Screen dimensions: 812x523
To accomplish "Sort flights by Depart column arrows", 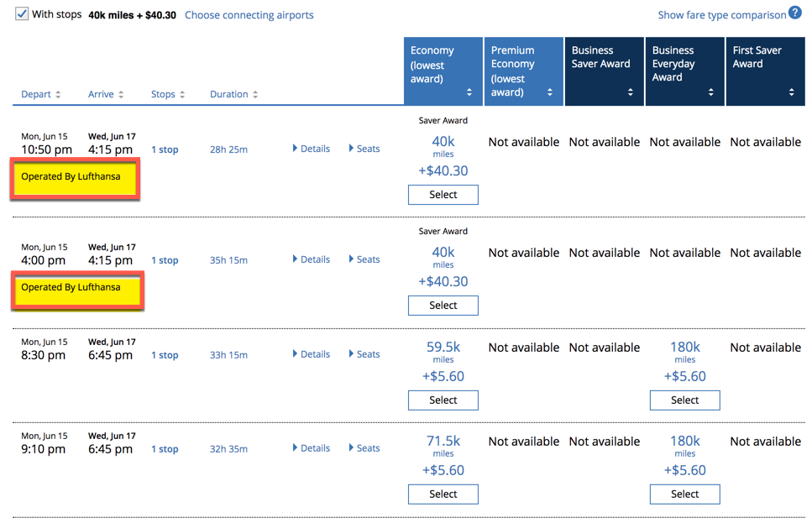I will click(x=58, y=94).
